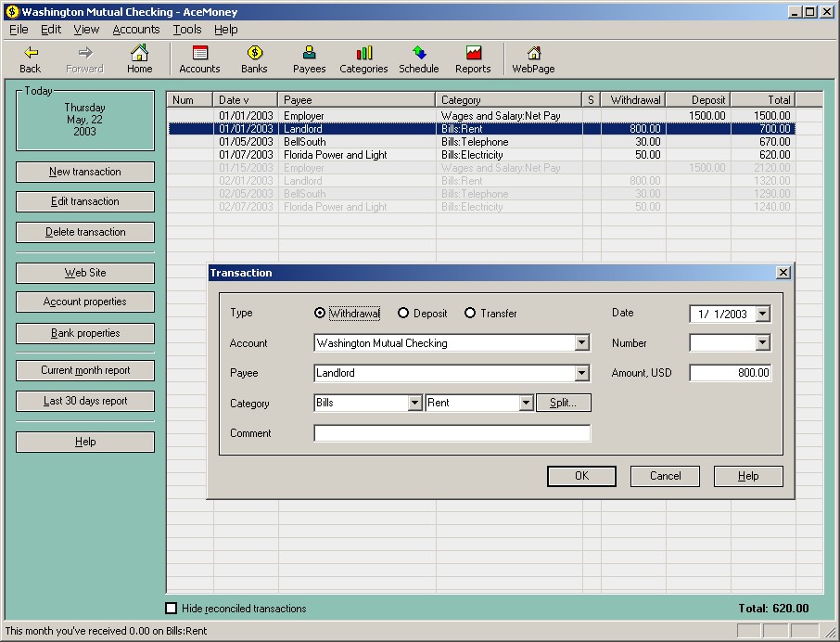Screen dimensions: 840x642
Task: Open Account properties from sidebar
Action: click(x=85, y=302)
